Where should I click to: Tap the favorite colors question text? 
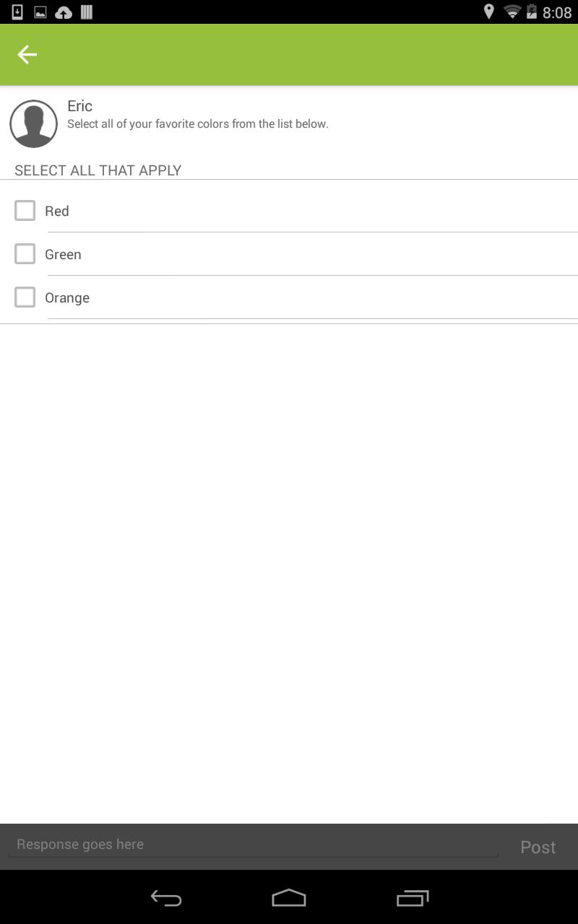click(198, 124)
